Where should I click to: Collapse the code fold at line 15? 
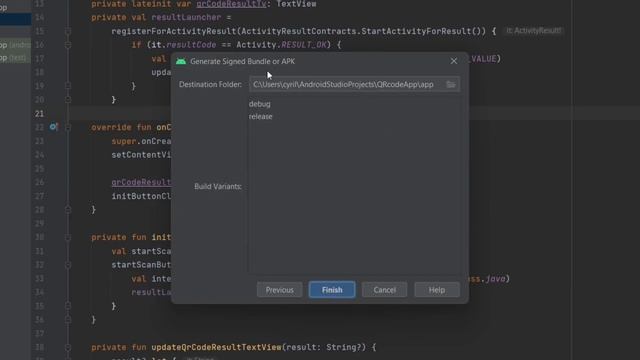pos(68,31)
